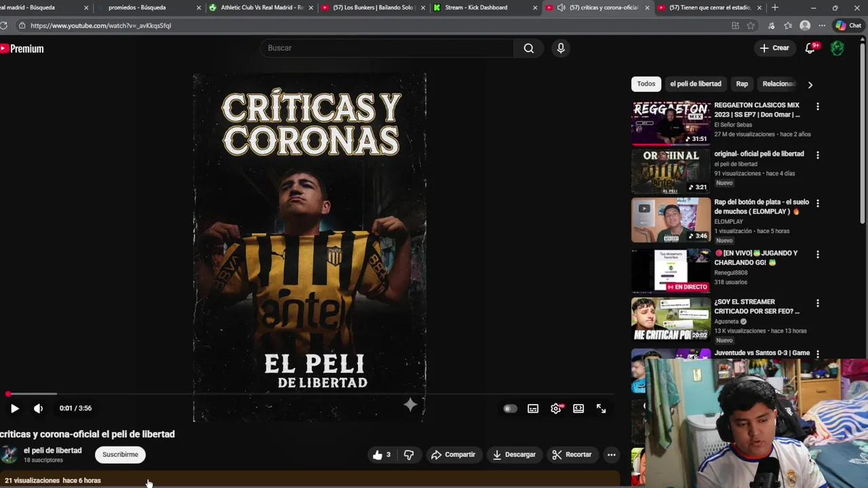Bookmark this page with star icon
This screenshot has height=488, width=868.
click(751, 26)
